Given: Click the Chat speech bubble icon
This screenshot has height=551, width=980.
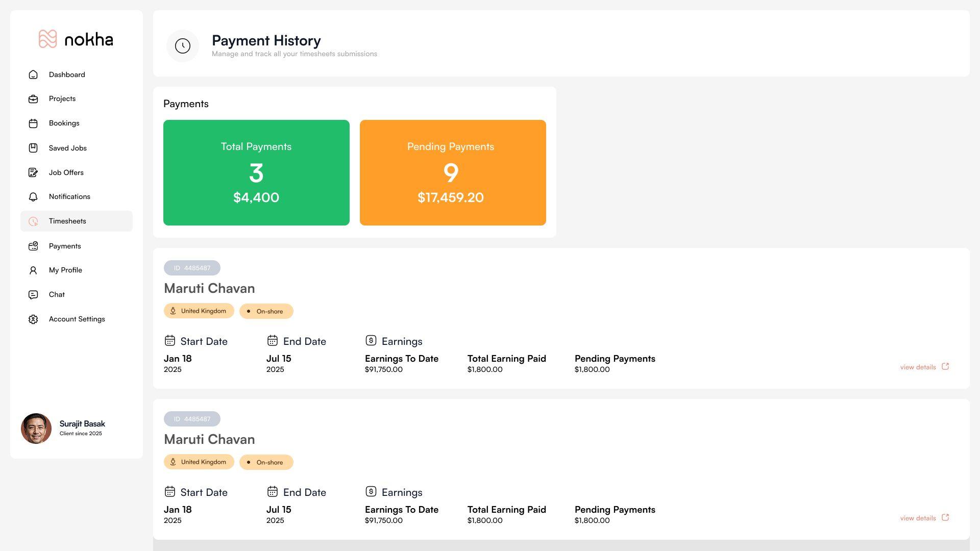Looking at the screenshot, I should click(33, 294).
